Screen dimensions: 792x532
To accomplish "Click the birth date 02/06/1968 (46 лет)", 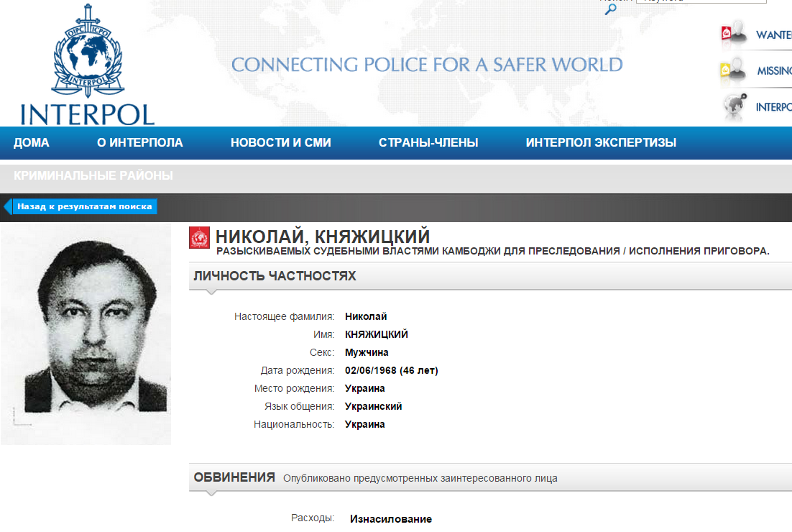I will click(392, 370).
